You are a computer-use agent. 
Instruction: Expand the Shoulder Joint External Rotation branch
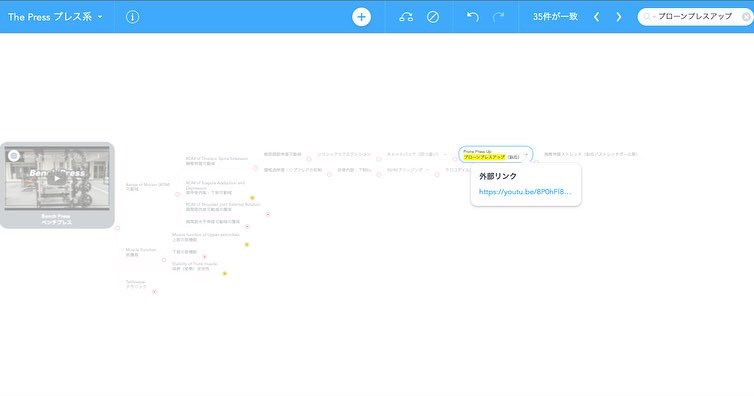268,214
